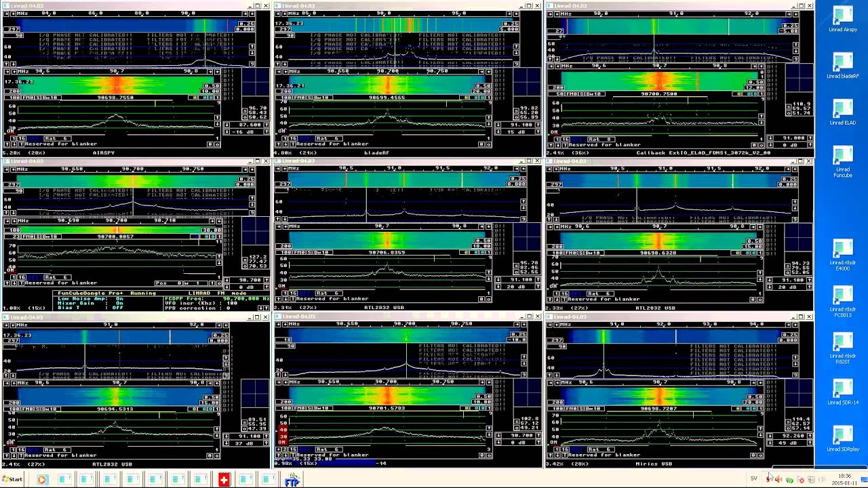Screen dimensions: 868x488
Task: Click the Bw10 bandwidth button in AIRSPY window
Action: coord(50,98)
